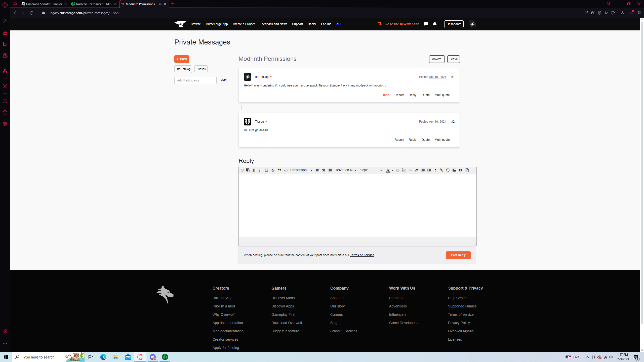The image size is (644, 362).
Task: Click inside the Add Participants field
Action: click(195, 80)
